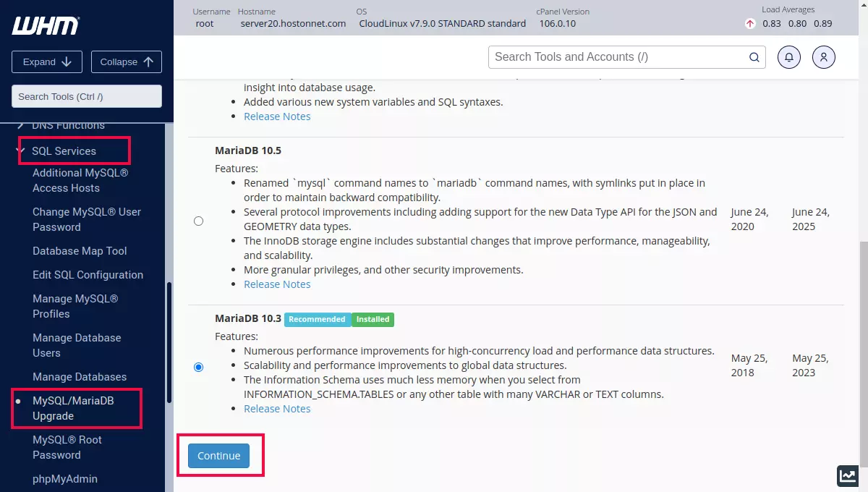Select the MariaDB 10.5 radio button
Screen dimensions: 868x492
[x=198, y=221]
